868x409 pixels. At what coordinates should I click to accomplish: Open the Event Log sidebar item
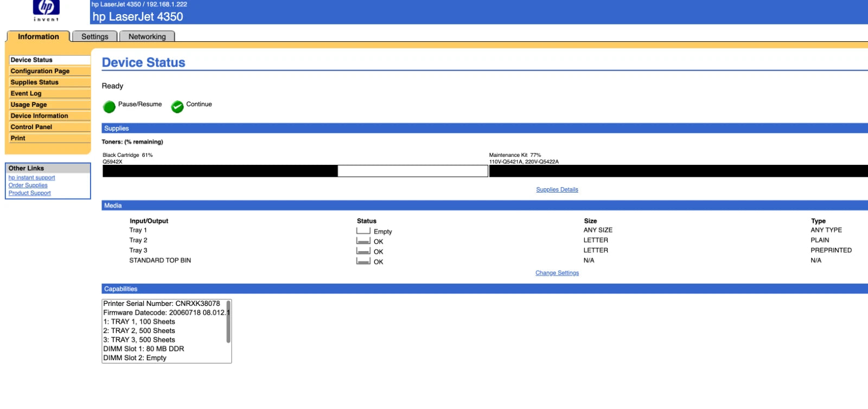point(50,93)
